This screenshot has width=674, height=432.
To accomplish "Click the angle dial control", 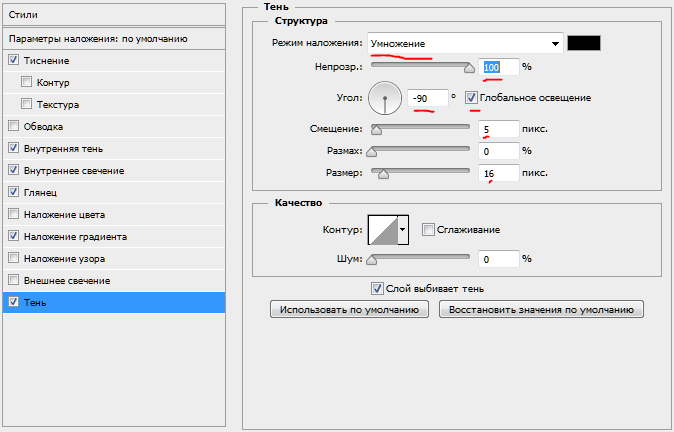I will tap(384, 98).
